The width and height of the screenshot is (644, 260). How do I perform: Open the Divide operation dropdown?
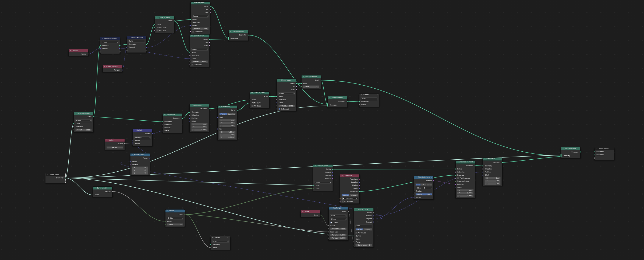(175, 218)
